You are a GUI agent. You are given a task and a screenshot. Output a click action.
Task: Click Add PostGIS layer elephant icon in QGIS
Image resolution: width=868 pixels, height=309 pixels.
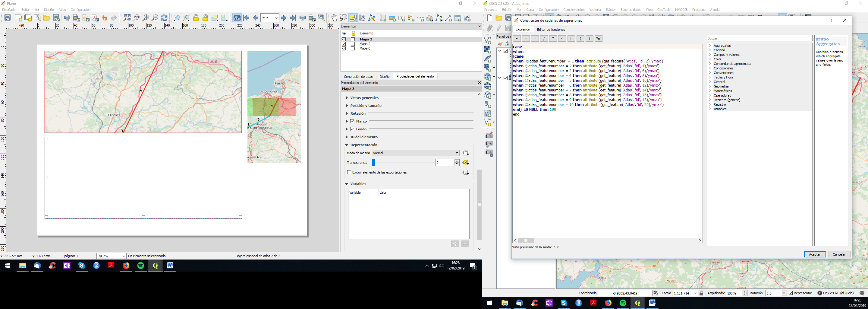(x=487, y=68)
